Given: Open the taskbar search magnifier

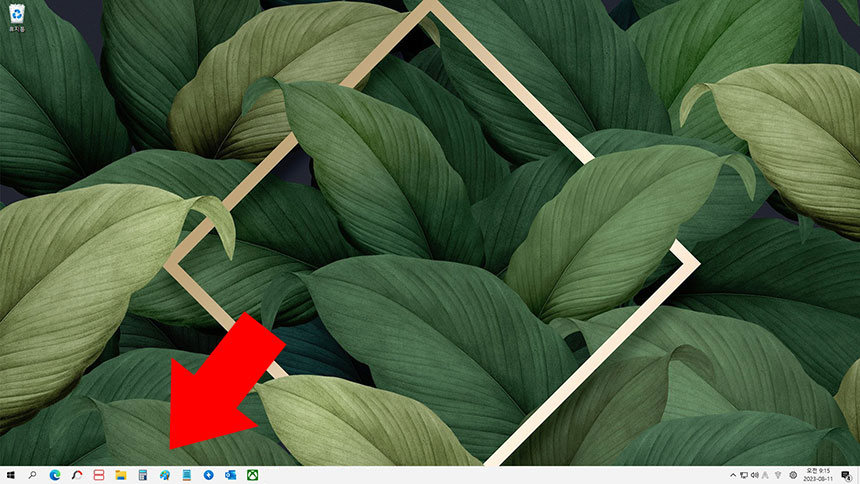Looking at the screenshot, I should (32, 475).
